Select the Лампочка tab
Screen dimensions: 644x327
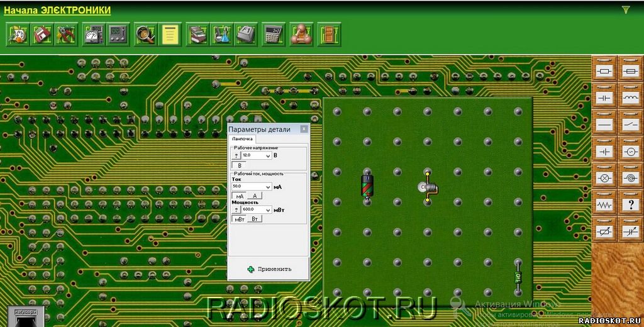point(242,139)
